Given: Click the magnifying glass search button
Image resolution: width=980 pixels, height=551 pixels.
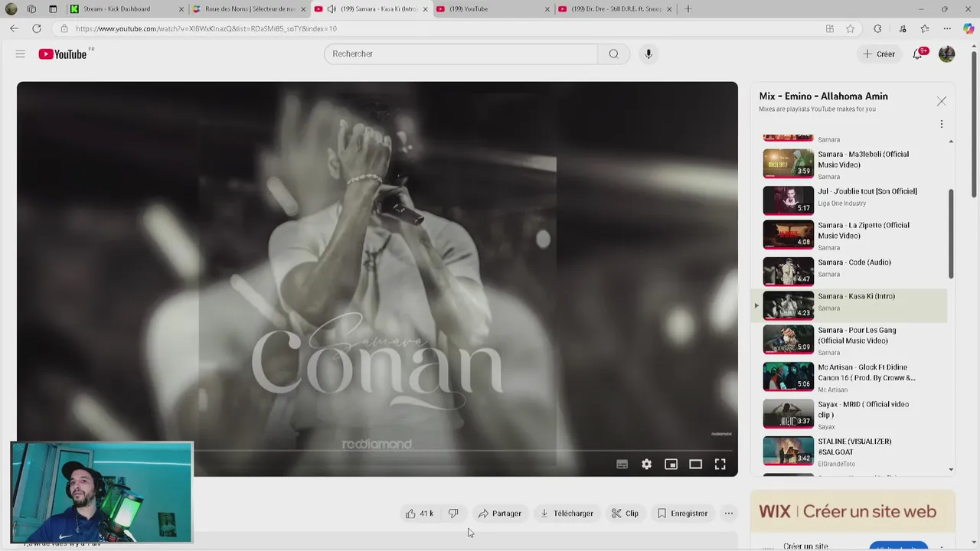Looking at the screenshot, I should click(x=613, y=54).
